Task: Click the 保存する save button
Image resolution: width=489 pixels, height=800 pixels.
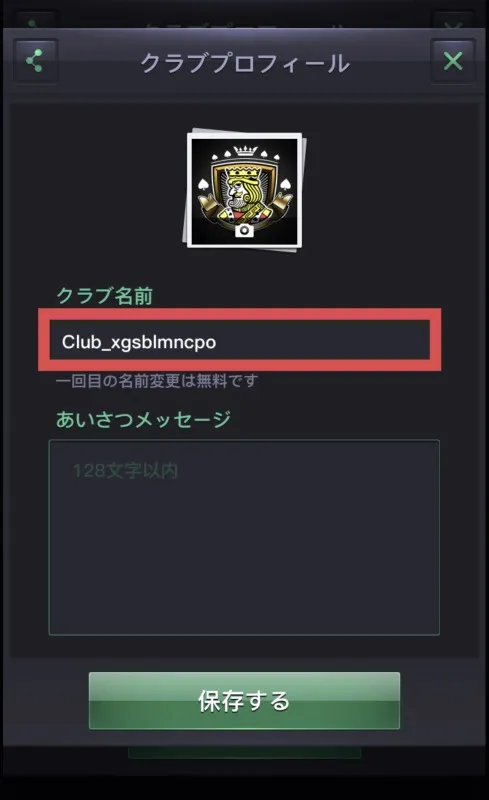Action: point(244,701)
